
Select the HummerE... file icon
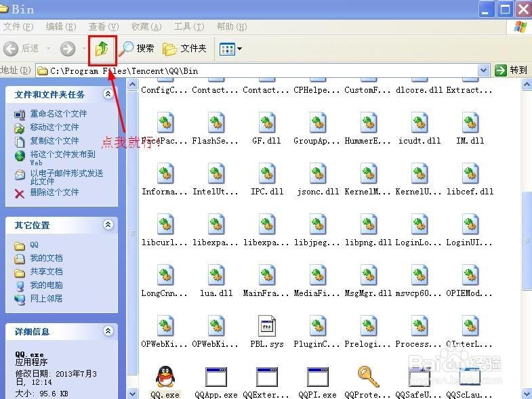click(369, 123)
